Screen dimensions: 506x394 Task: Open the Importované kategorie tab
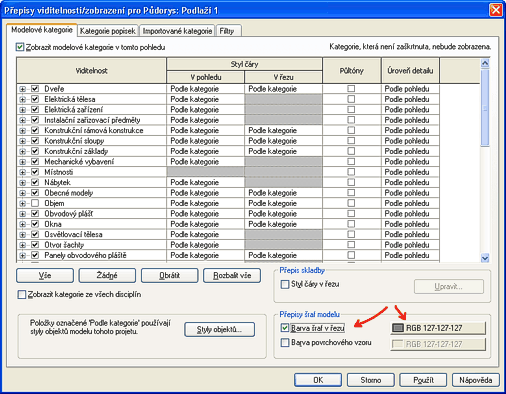[177, 31]
